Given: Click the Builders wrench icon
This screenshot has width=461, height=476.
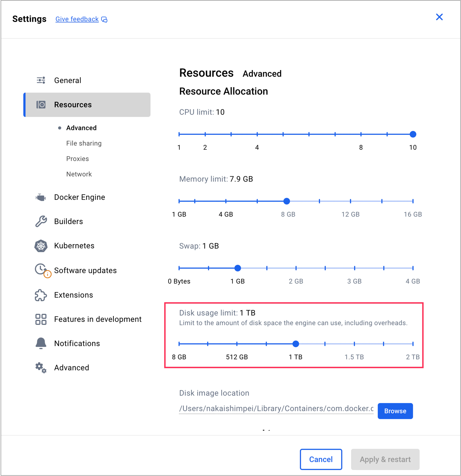Looking at the screenshot, I should tap(41, 221).
